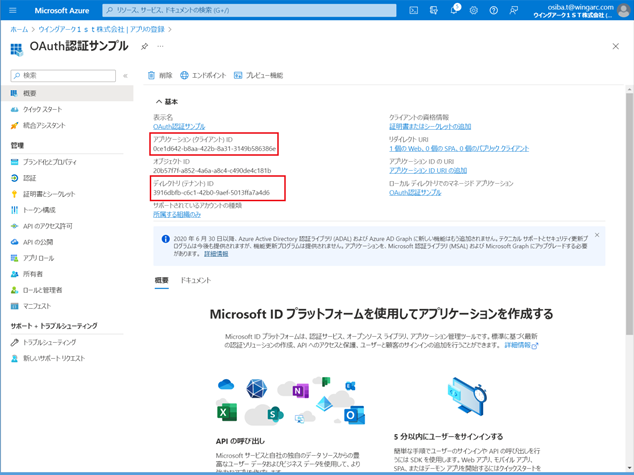Open the help question mark icon
Image resolution: width=634 pixels, height=475 pixels.
pos(494,11)
